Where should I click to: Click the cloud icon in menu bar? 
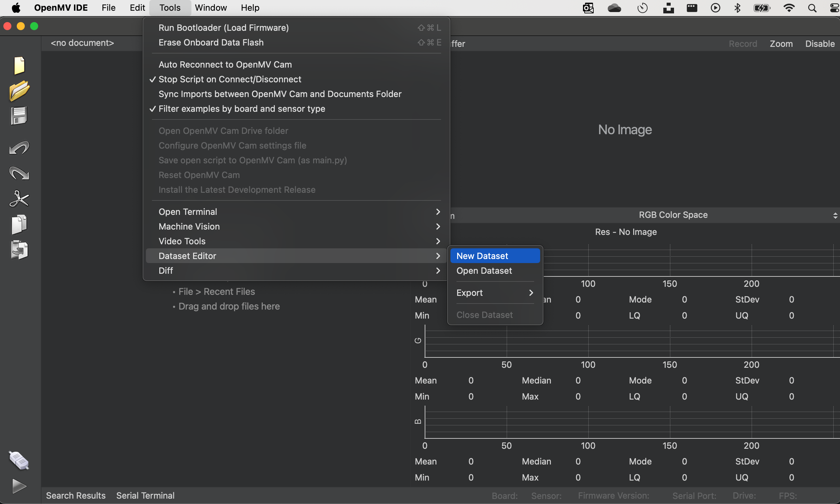point(614,8)
